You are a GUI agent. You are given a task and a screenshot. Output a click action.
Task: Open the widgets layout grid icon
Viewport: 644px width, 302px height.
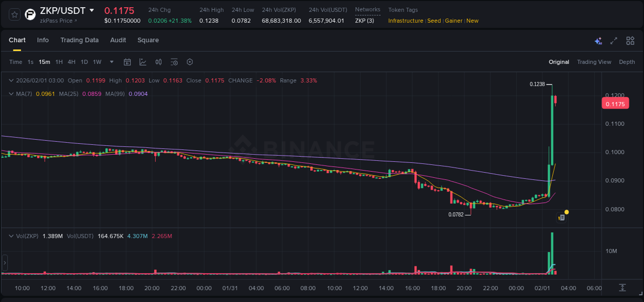coord(630,40)
